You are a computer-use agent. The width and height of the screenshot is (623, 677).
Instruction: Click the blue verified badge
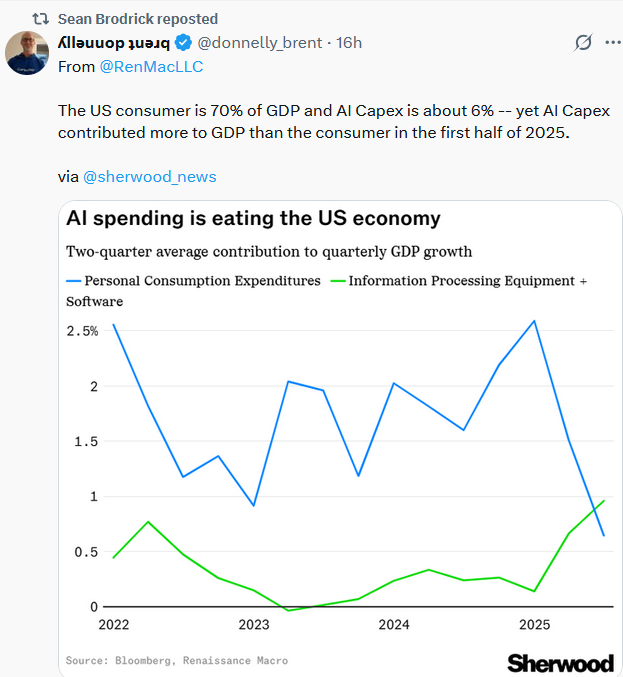click(183, 42)
